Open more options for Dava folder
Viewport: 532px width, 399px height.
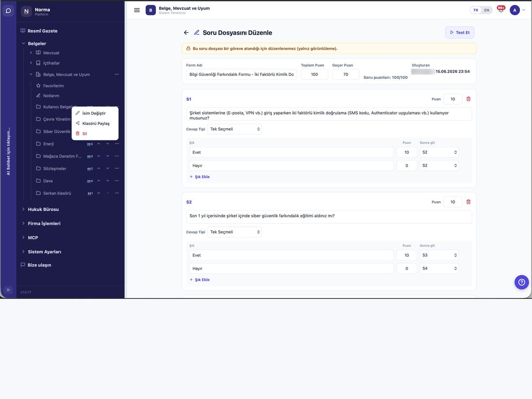tap(117, 181)
